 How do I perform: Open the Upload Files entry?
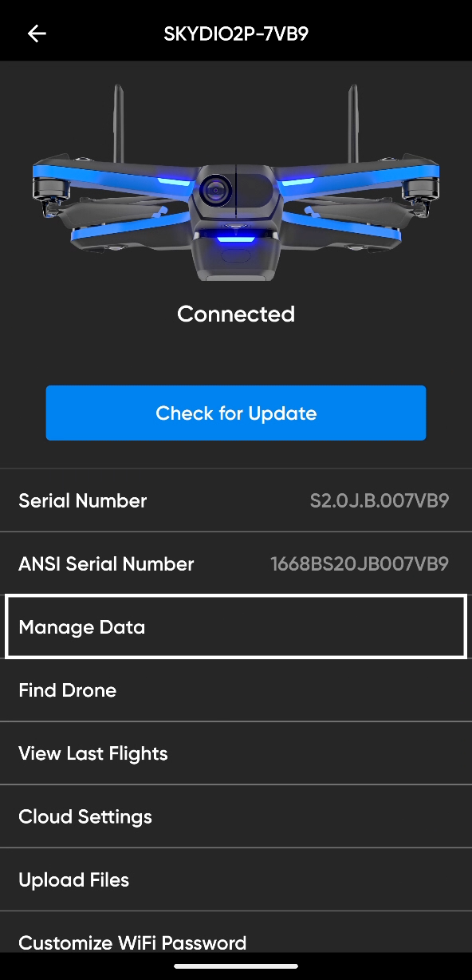(x=236, y=879)
